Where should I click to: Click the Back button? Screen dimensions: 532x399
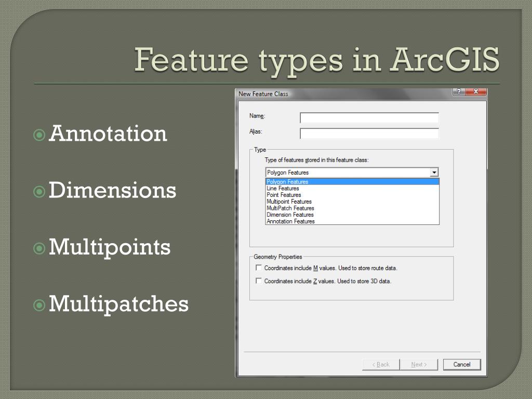tap(381, 364)
